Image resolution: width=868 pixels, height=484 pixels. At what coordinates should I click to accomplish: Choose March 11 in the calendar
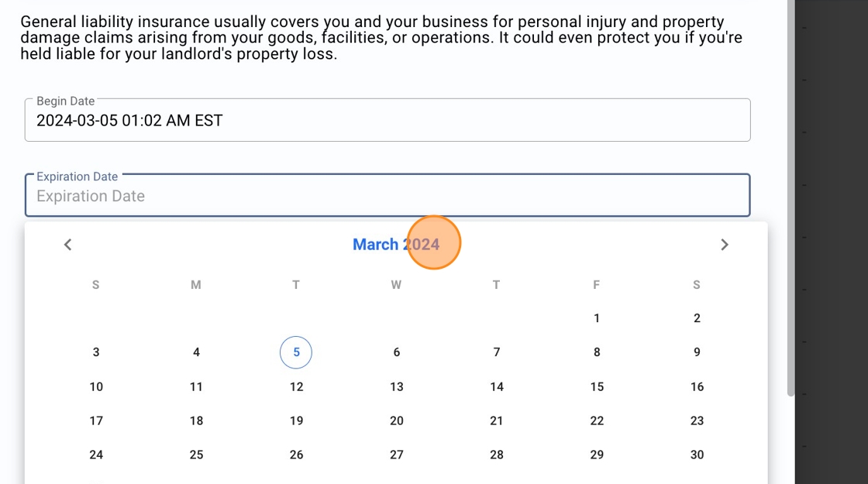[196, 386]
